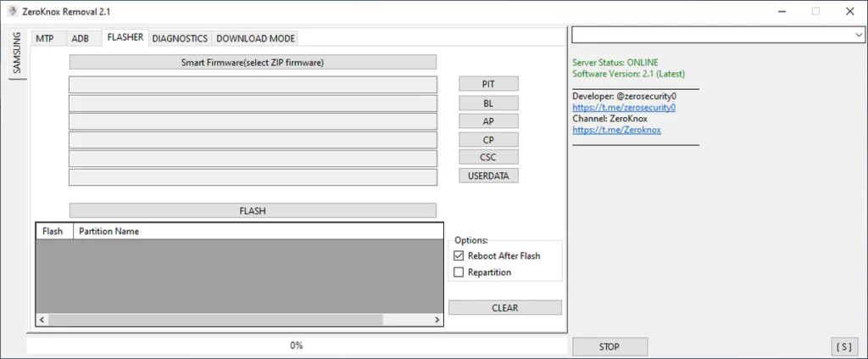Click the ZeroKnox app icon in title bar
Viewport: 868px width, 359px height.
pyautogui.click(x=12, y=12)
